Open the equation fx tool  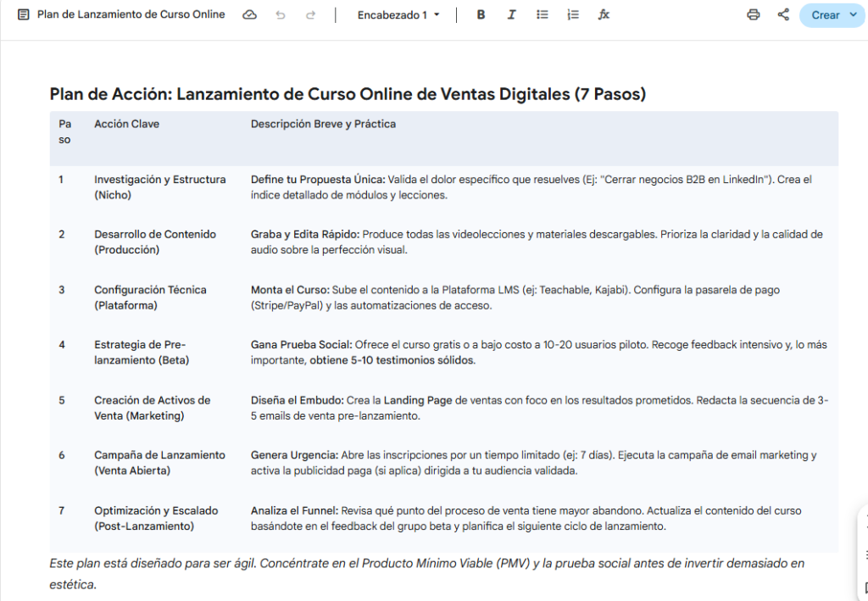603,14
